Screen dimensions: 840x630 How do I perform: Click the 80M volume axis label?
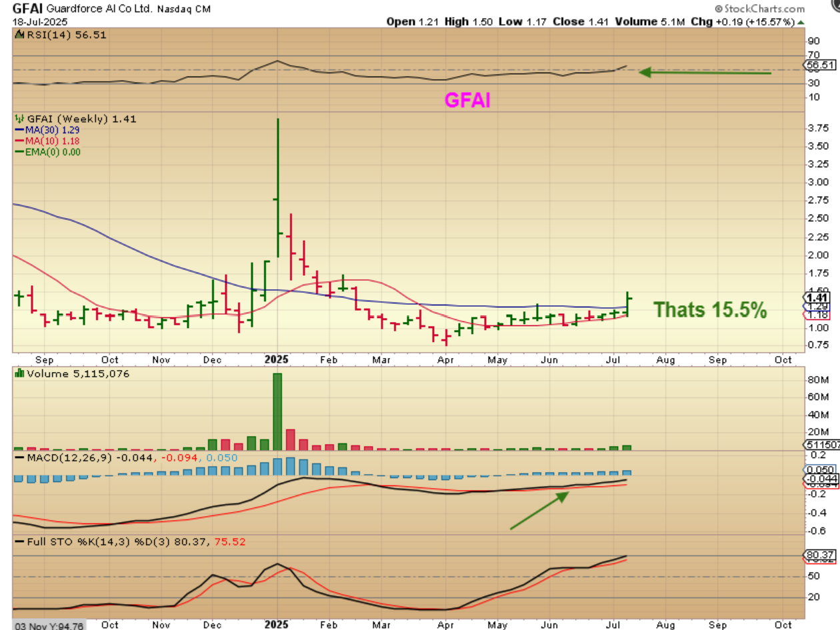click(819, 380)
